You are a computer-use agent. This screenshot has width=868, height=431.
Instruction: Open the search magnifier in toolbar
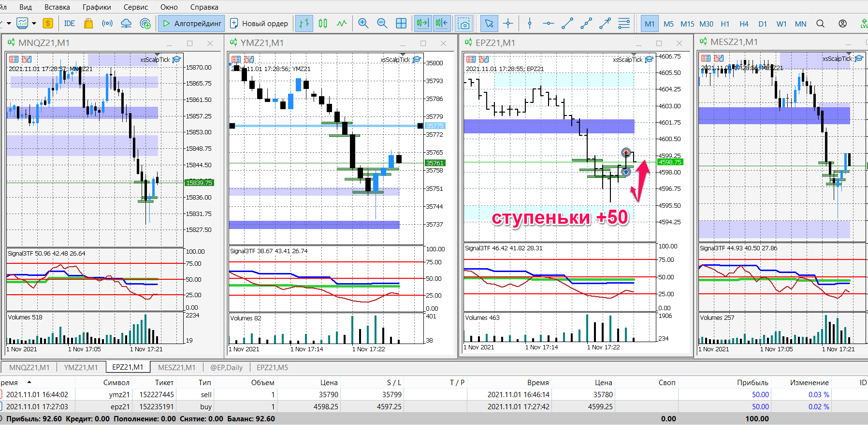click(x=820, y=24)
